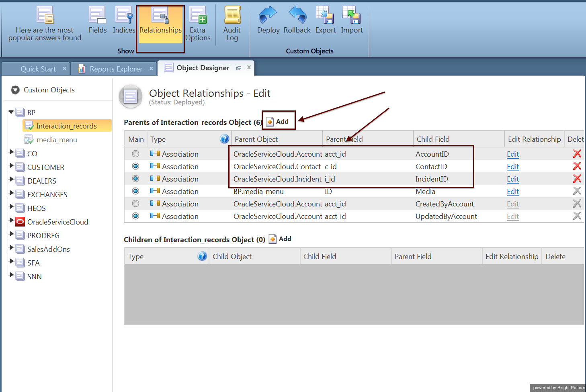Open the Audit Log
586x392 pixels.
pos(232,23)
